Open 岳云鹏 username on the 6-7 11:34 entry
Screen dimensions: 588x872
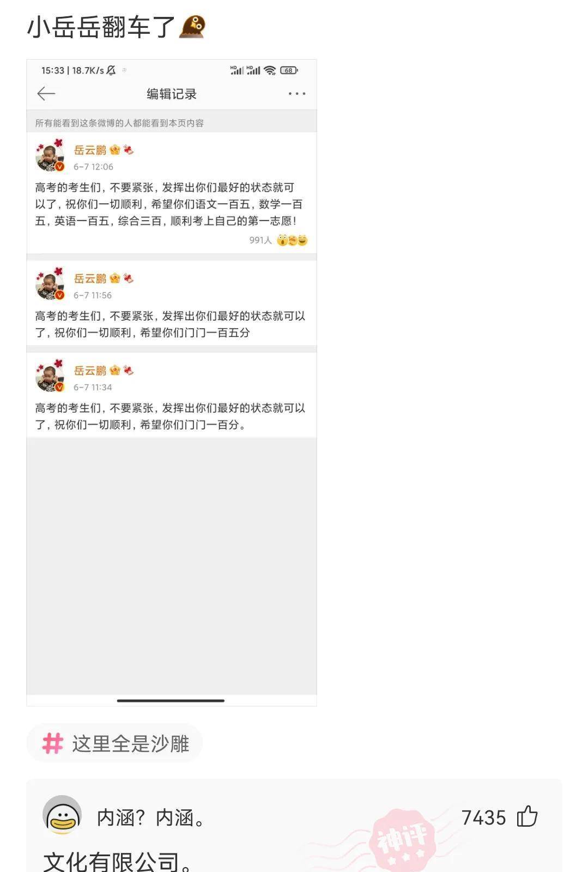click(90, 371)
